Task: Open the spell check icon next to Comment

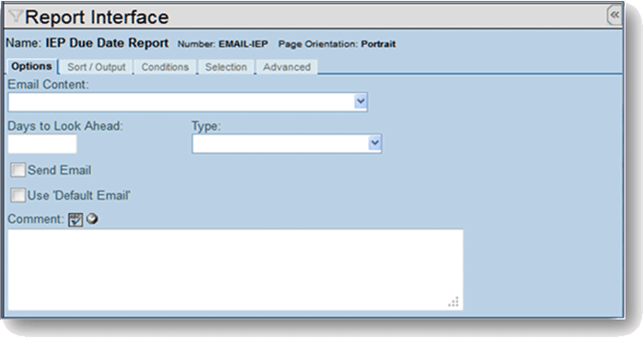Action: (x=75, y=219)
